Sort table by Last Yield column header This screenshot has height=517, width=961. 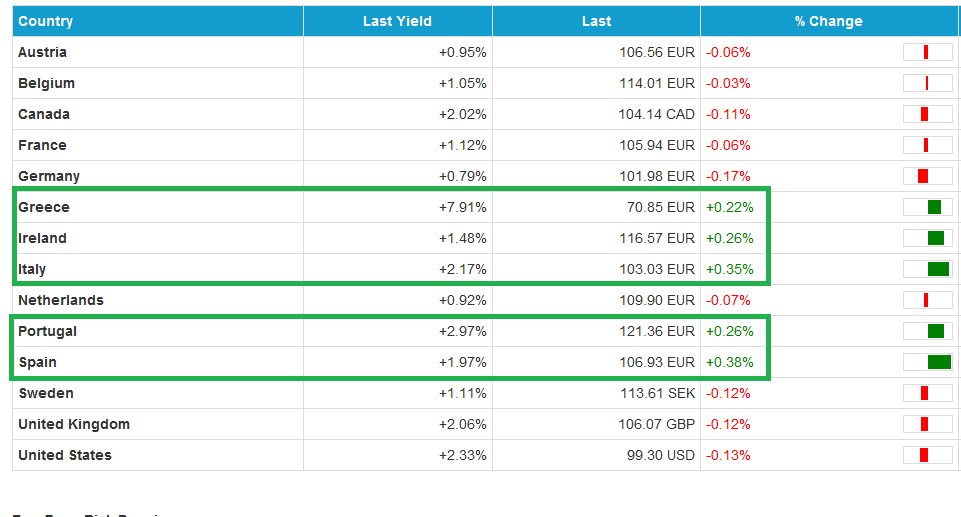397,21
